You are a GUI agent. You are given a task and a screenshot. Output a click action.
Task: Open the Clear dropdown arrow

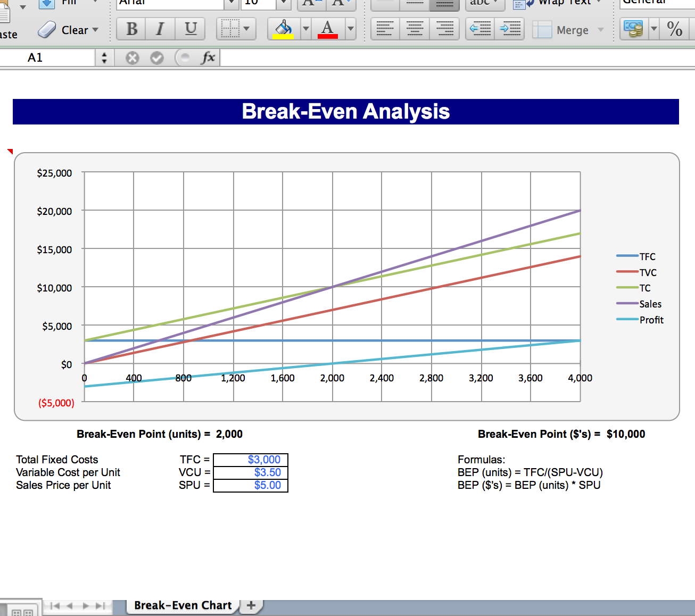(95, 30)
